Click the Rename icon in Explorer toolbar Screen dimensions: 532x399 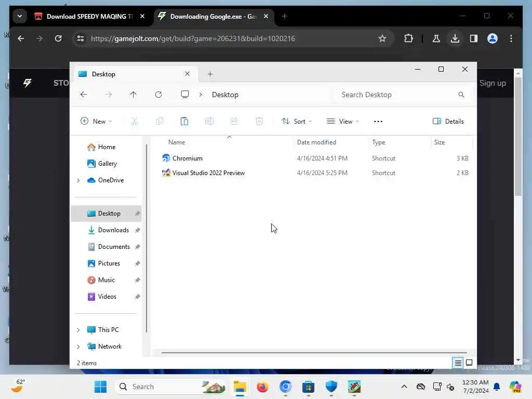click(209, 122)
